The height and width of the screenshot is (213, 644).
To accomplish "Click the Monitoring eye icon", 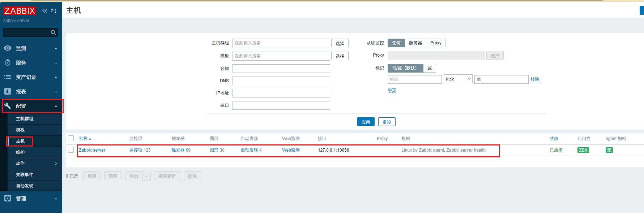I will point(8,48).
